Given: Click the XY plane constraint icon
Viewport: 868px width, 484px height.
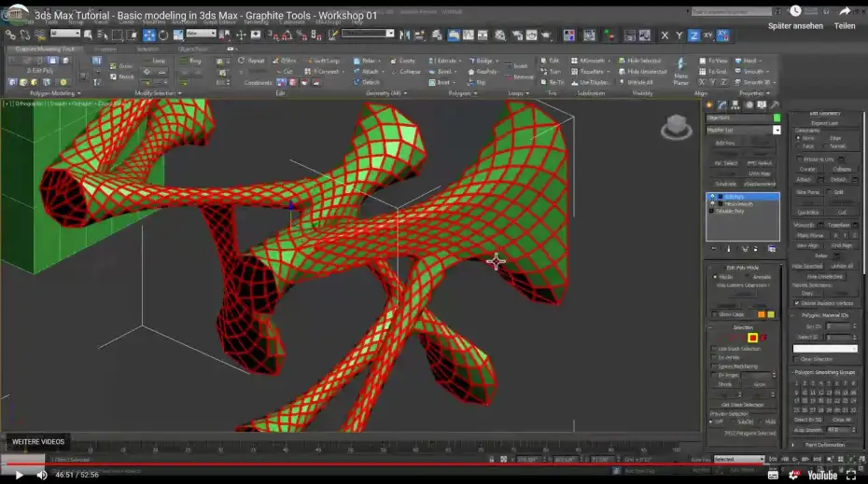Looking at the screenshot, I should coord(708,35).
